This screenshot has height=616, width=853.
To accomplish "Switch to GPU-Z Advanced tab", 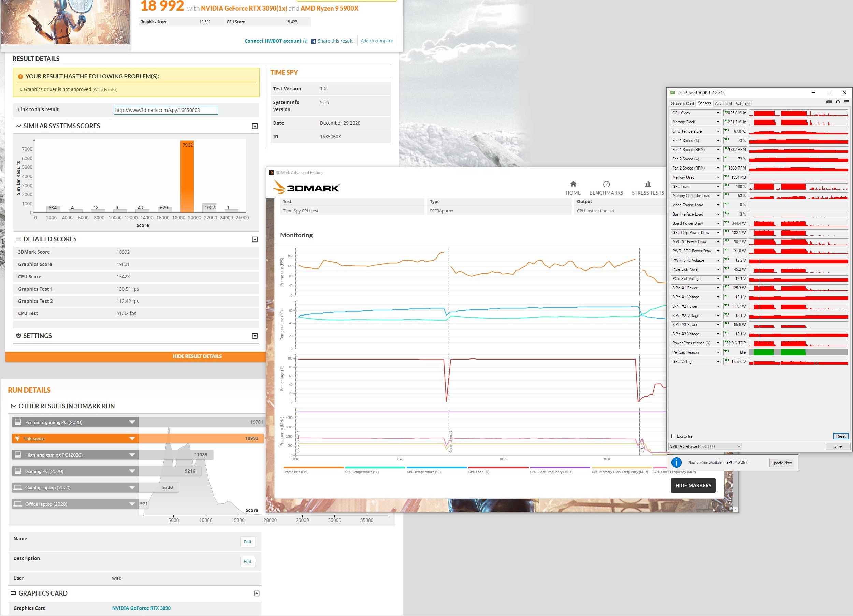I will [x=723, y=104].
